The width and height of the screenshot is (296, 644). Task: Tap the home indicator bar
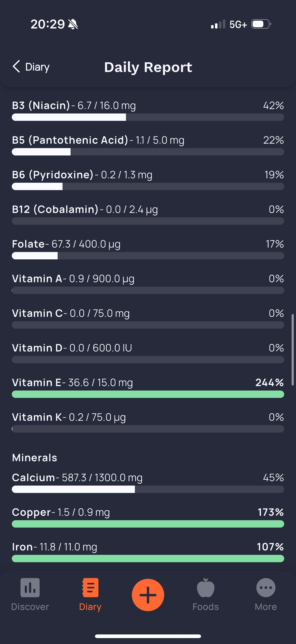tap(148, 636)
